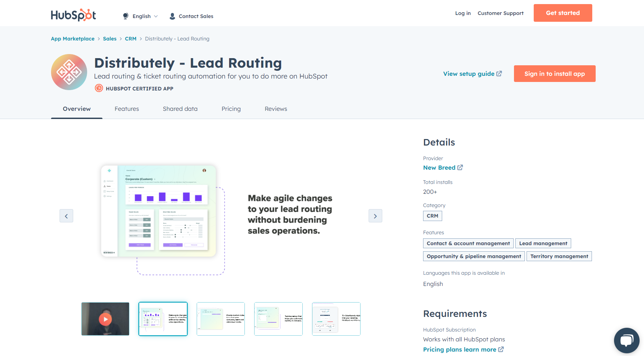The height and width of the screenshot is (356, 644).
Task: Click the Get started button
Action: click(x=563, y=13)
